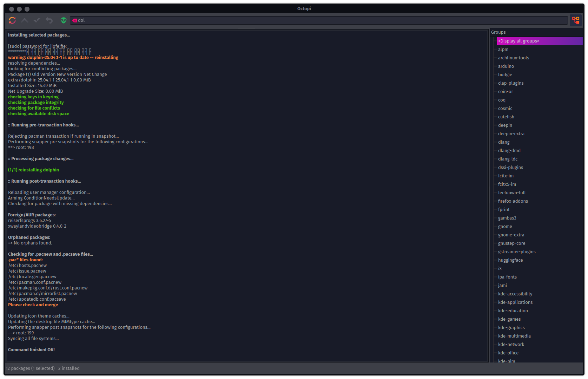
Task: Select the dlang-dmd group
Action: [x=540, y=151]
